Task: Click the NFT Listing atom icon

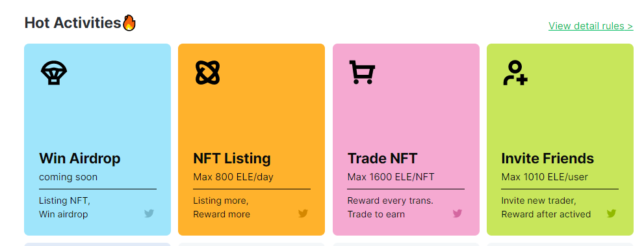Action: 207,72
